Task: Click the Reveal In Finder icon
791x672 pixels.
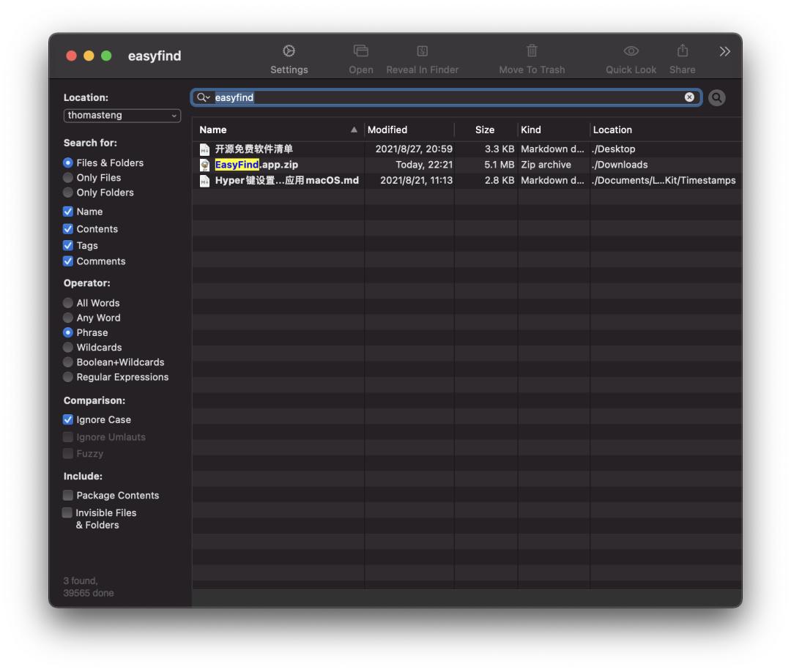Action: click(423, 51)
